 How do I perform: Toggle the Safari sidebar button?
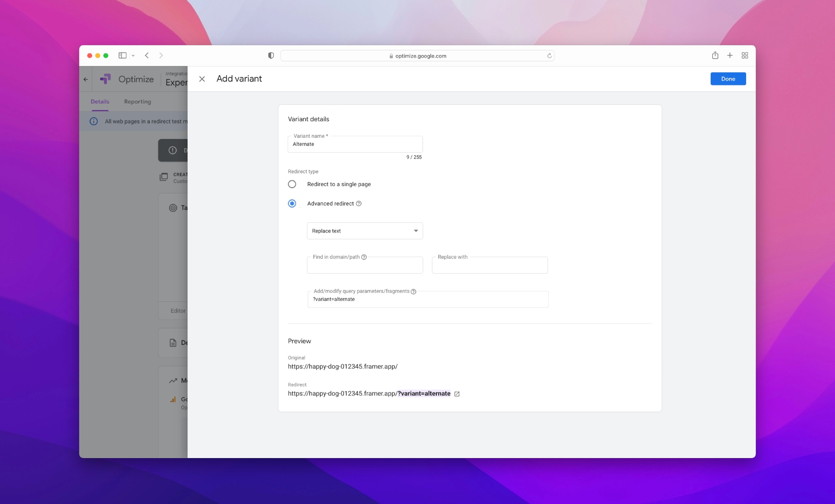(122, 55)
